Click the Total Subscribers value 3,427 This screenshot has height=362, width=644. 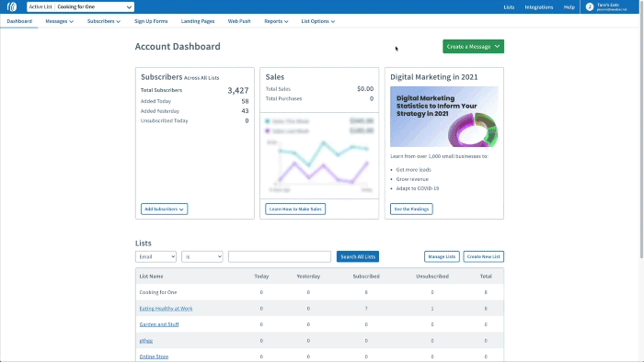(237, 90)
